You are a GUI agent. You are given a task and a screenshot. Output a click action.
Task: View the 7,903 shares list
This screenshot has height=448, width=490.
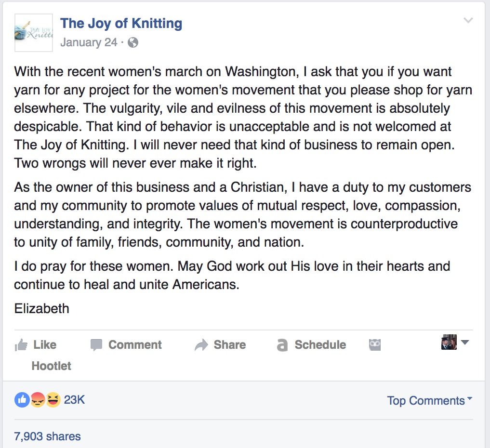click(48, 436)
